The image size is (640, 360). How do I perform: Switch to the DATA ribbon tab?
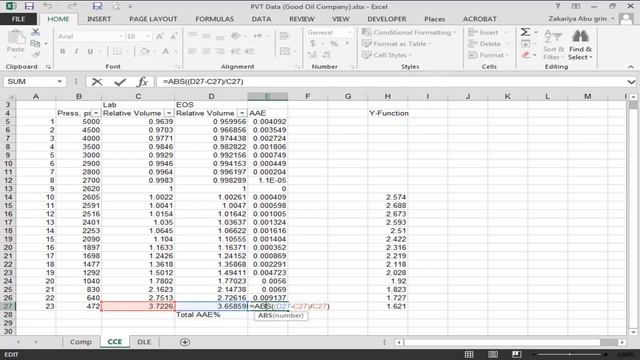pos(261,19)
